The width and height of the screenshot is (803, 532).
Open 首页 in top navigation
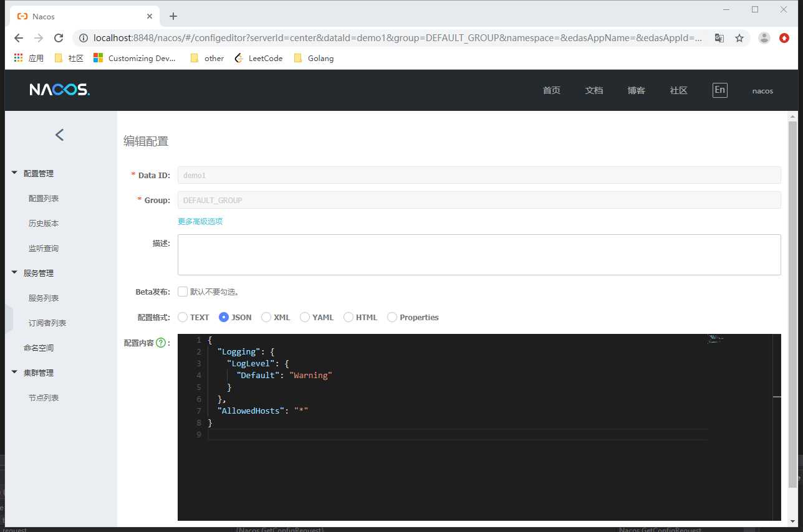point(552,90)
